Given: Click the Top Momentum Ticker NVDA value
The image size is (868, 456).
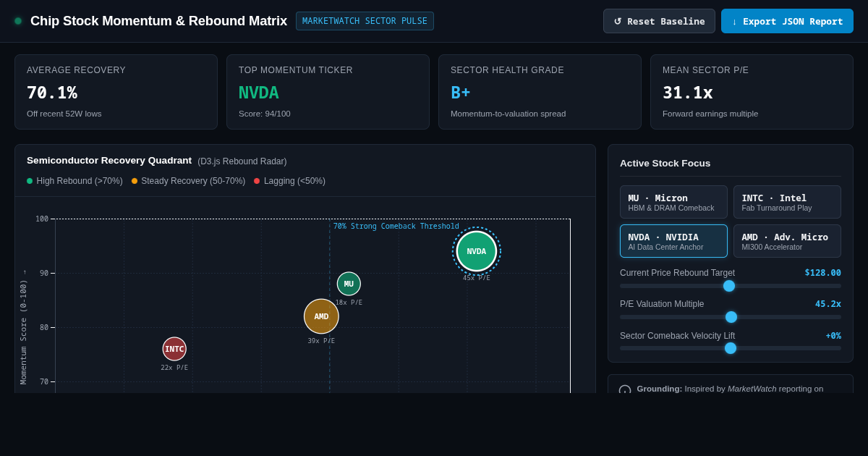Looking at the screenshot, I should (259, 93).
